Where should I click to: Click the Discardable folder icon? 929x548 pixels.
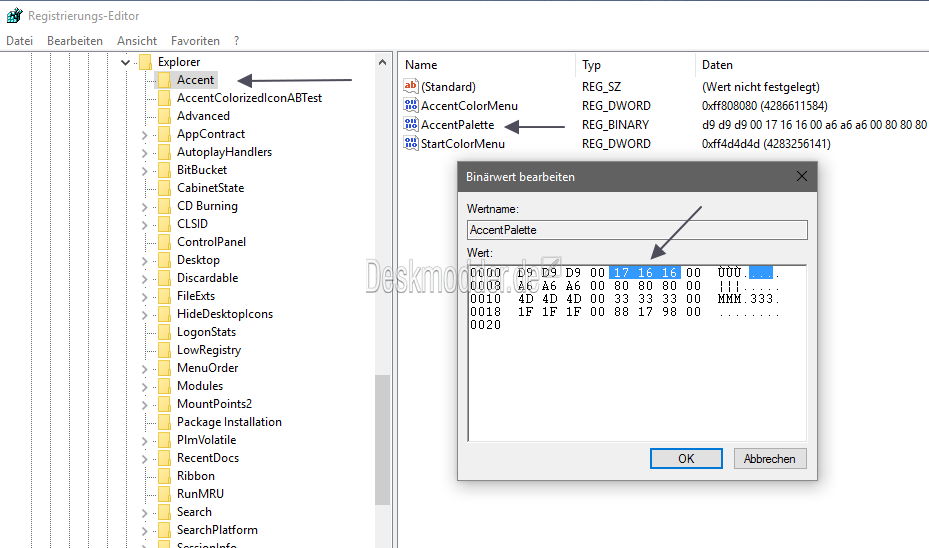165,278
